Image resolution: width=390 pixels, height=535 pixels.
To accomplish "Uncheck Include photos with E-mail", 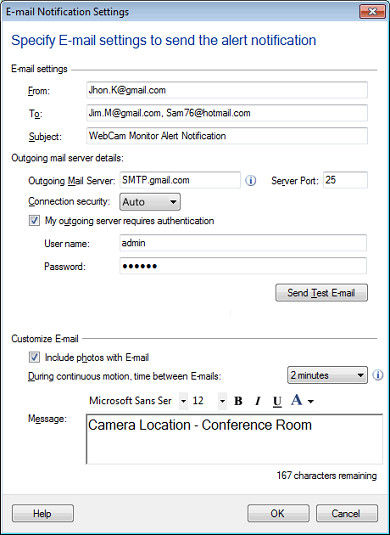I will tap(34, 357).
